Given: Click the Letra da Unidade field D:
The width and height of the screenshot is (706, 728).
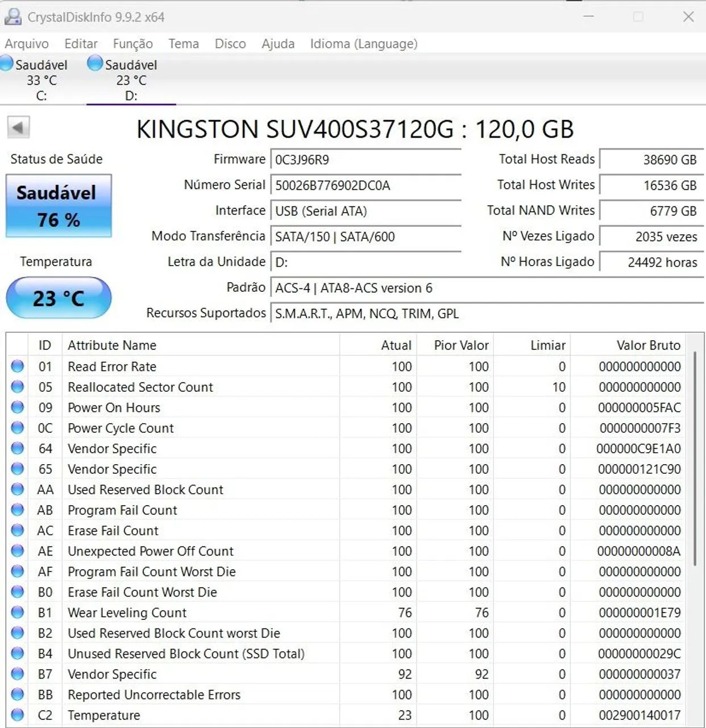Looking at the screenshot, I should [366, 262].
